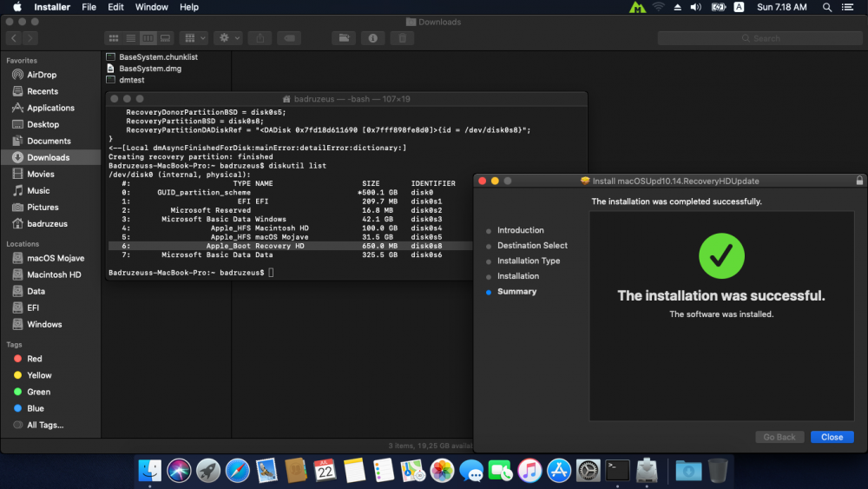Open Safari compass icon in Dock
The image size is (868, 489).
click(x=238, y=471)
